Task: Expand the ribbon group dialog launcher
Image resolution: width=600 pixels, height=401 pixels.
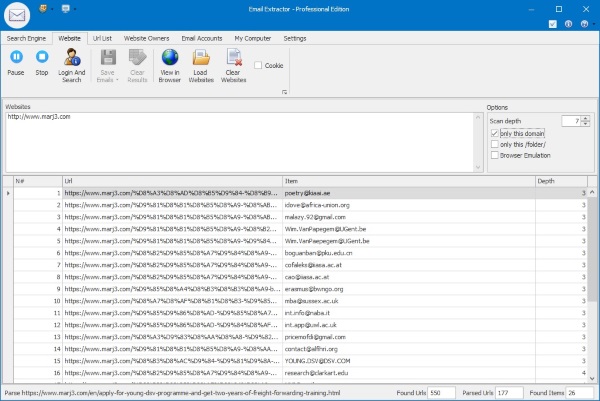Action: click(x=284, y=92)
